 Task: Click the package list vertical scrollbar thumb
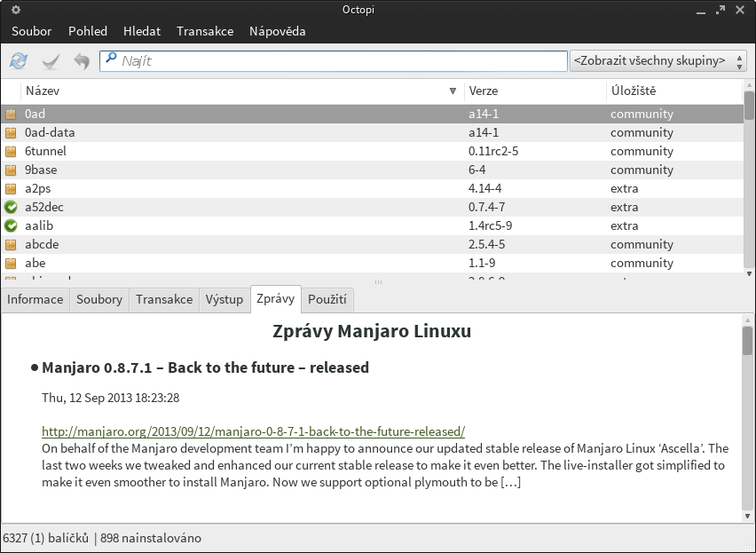tap(749, 106)
